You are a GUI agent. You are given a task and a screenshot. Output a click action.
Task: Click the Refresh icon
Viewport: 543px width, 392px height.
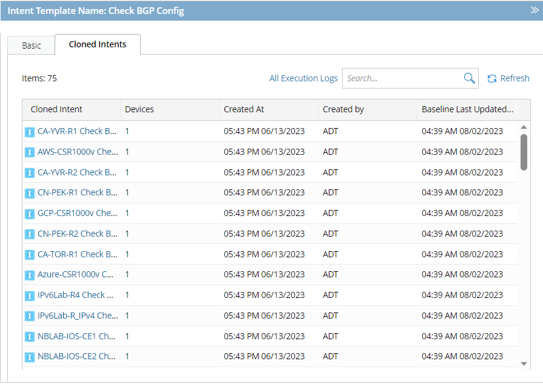(x=492, y=78)
